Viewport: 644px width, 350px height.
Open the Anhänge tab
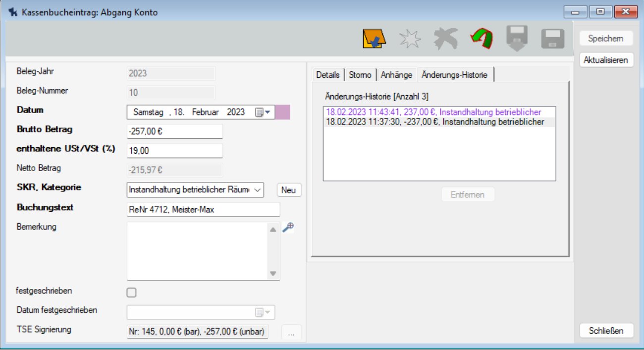(x=396, y=75)
